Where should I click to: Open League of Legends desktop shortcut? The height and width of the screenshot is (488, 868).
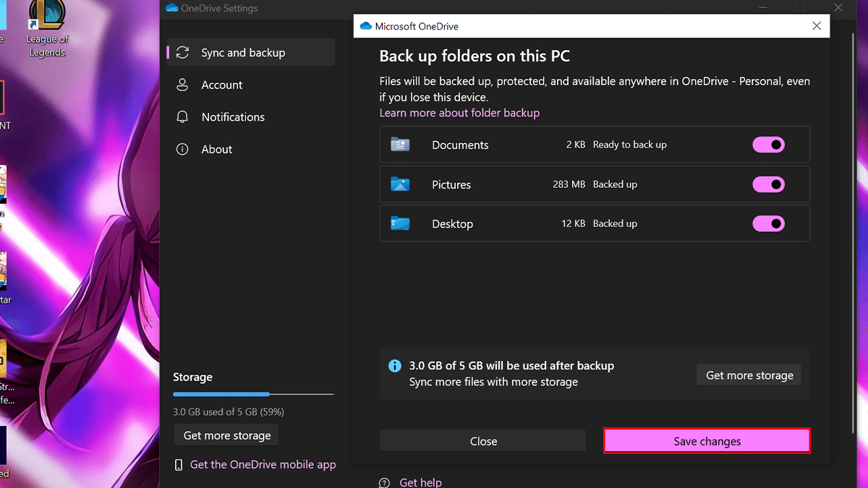point(47,29)
